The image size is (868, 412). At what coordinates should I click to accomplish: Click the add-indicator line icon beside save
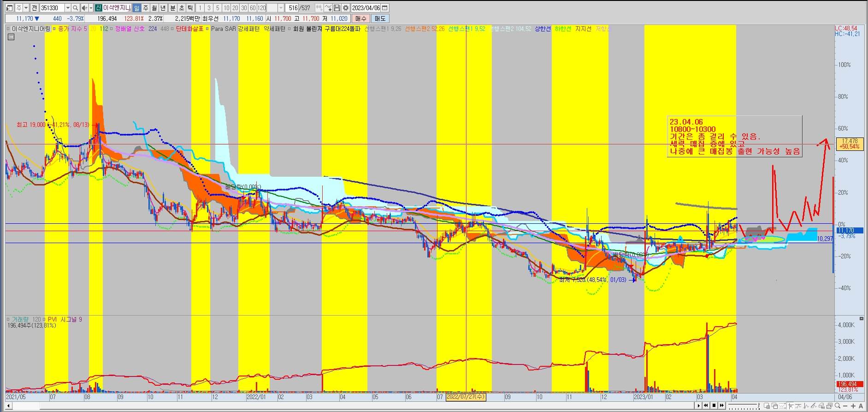(x=328, y=8)
